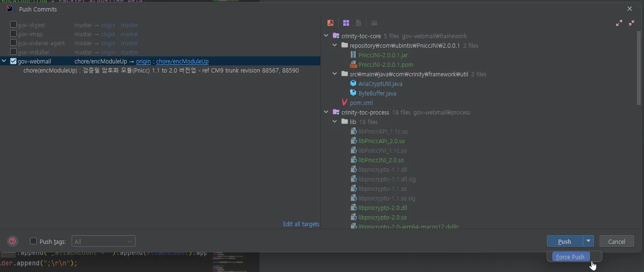Image resolution: width=644 pixels, height=272 pixels.
Task: Click the Cancel button
Action: [616, 241]
